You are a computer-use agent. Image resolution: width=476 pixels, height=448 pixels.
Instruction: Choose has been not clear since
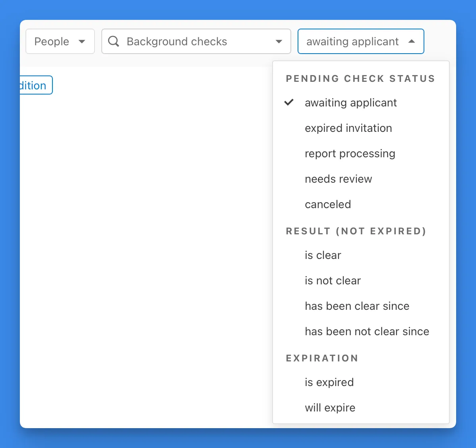click(367, 332)
